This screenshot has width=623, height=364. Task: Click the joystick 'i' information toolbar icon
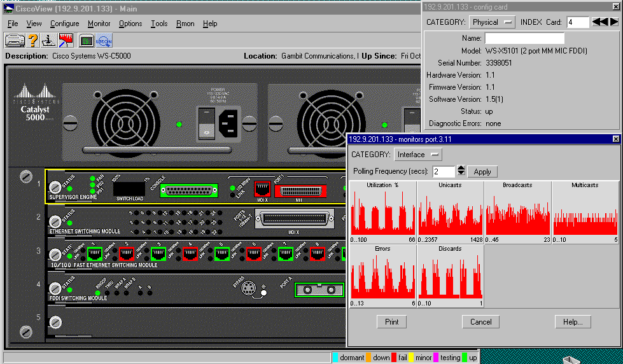tap(48, 41)
